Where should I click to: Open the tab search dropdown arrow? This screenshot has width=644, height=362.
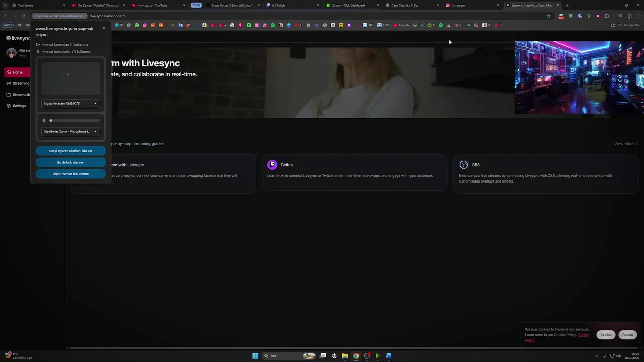(5, 5)
